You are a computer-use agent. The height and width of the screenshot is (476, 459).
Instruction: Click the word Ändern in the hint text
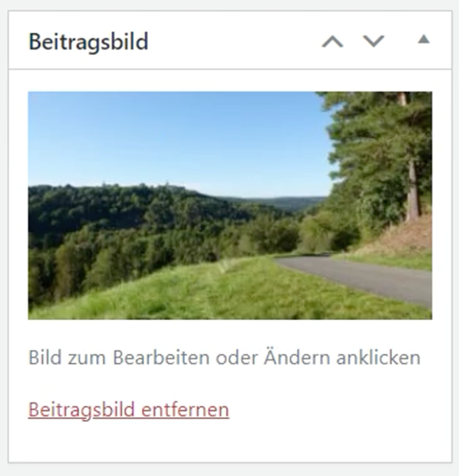297,356
